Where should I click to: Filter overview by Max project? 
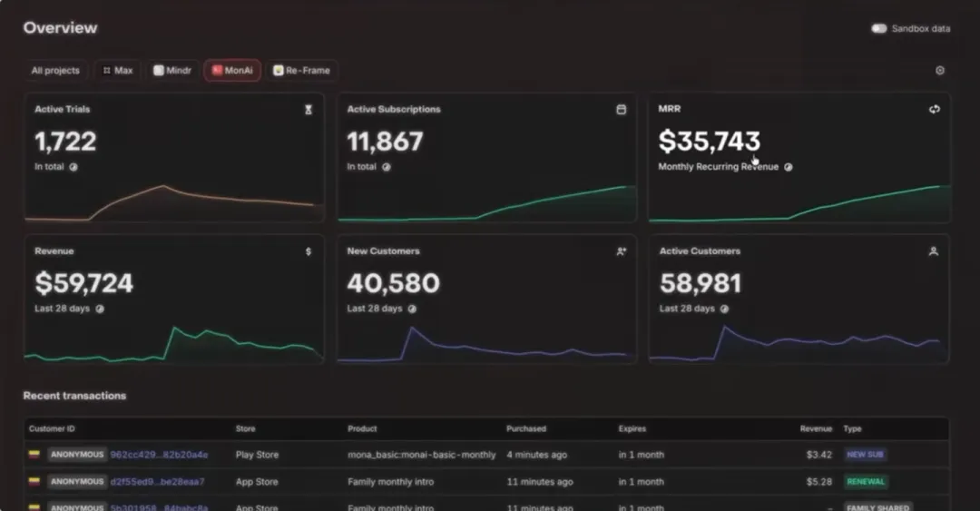[x=117, y=71]
